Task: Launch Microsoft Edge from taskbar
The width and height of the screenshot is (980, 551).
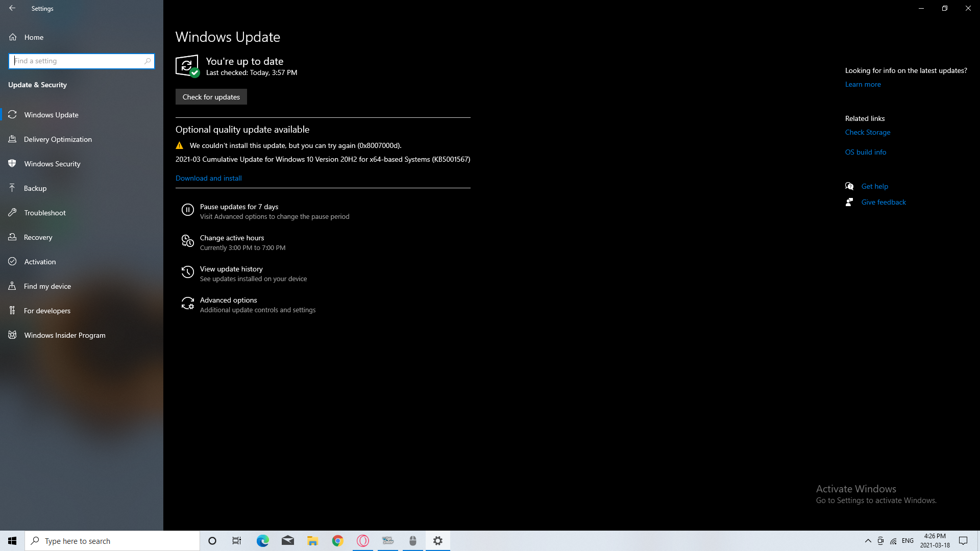Action: (262, 541)
